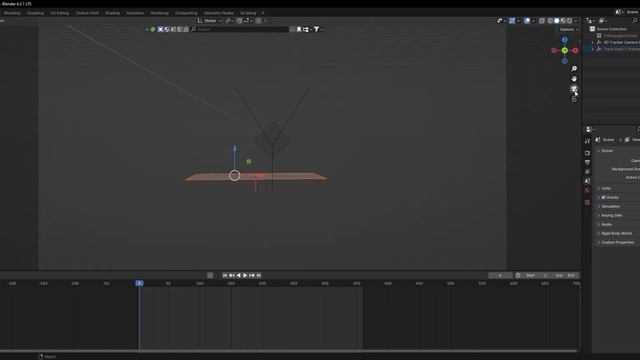Open the Global transform orientation dropdown
This screenshot has width=640, height=360.
[210, 21]
